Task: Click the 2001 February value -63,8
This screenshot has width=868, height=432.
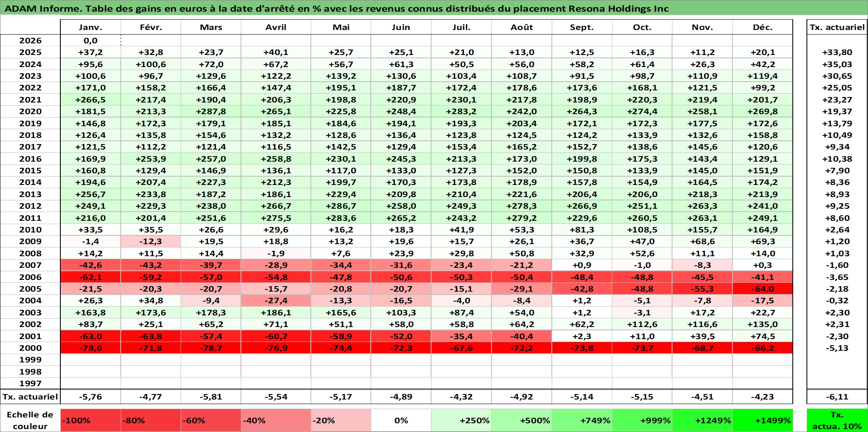Action: coord(151,336)
